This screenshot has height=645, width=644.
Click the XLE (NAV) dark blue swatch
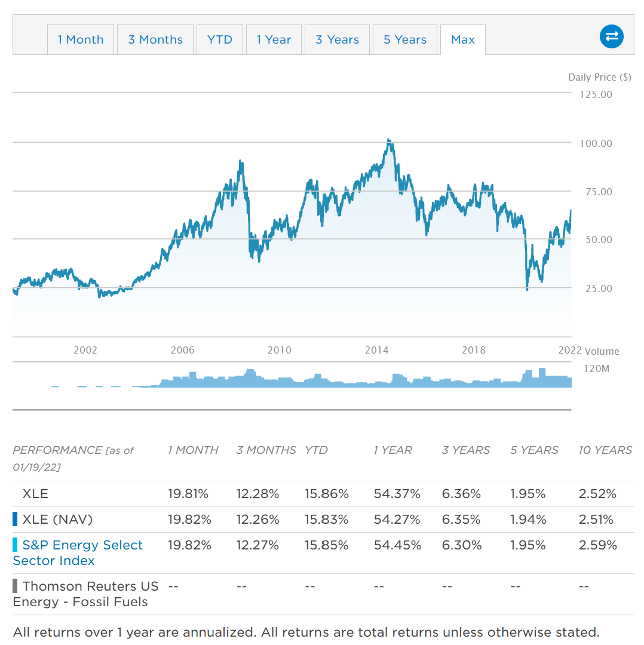point(15,519)
